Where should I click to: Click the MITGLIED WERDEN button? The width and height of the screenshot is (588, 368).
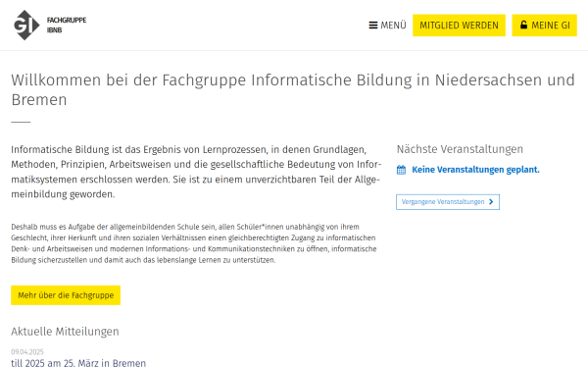(x=459, y=26)
